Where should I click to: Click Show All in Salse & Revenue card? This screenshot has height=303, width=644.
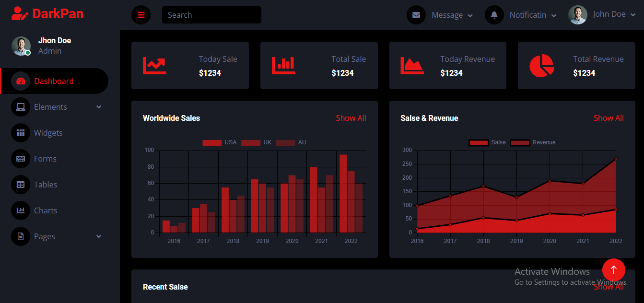[609, 118]
